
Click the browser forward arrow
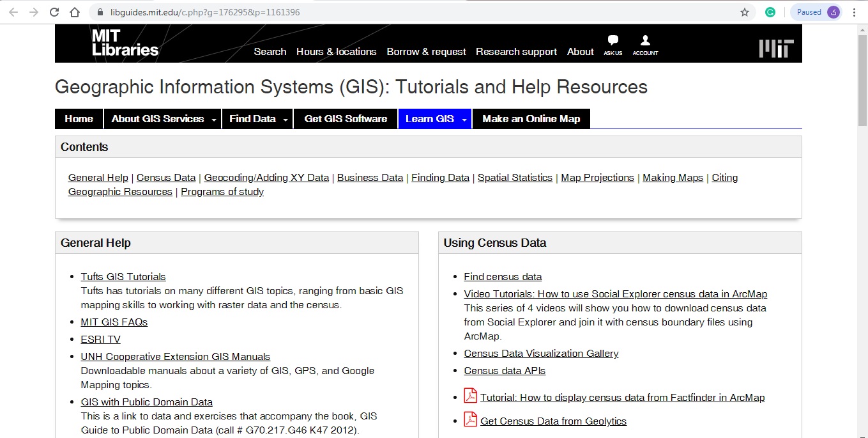coord(34,12)
